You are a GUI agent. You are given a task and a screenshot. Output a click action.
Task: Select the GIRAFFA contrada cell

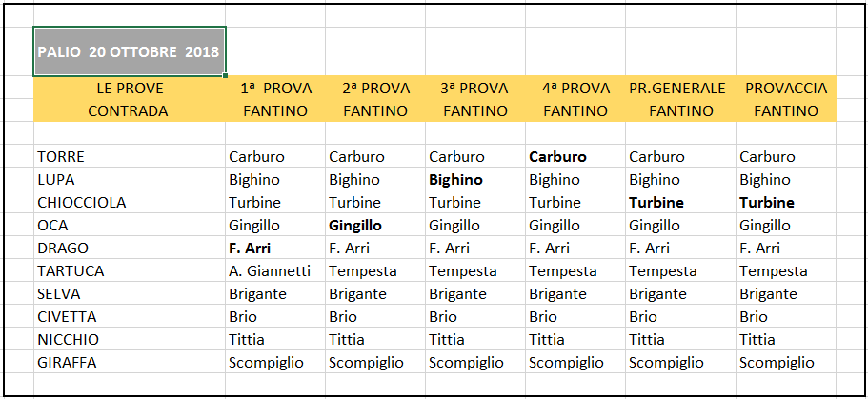129,363
